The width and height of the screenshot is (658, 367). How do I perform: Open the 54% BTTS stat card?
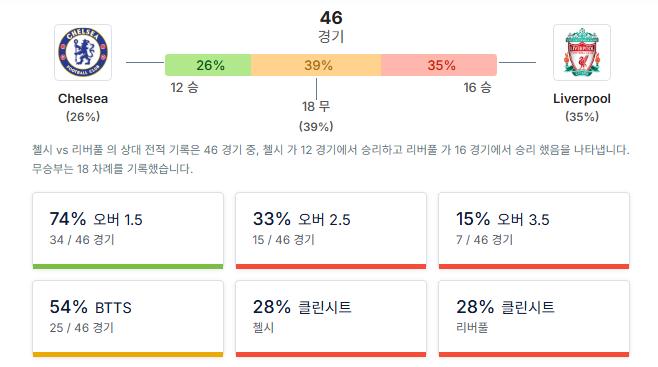[x=128, y=319]
